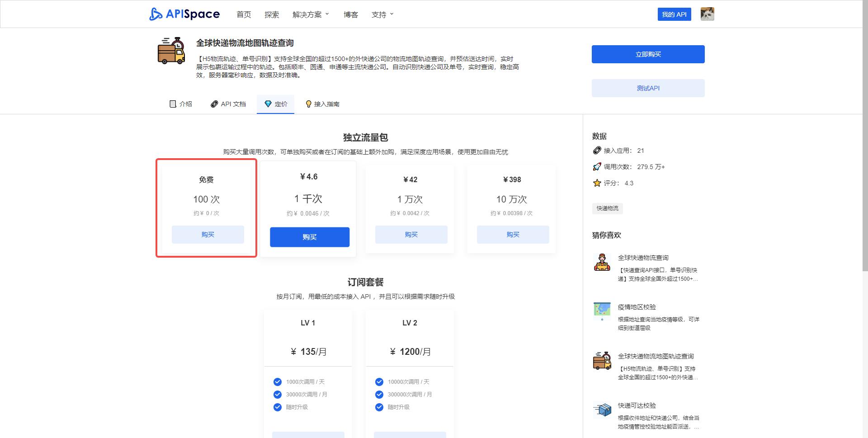Click the 接入应用 chain-link icon

(597, 151)
